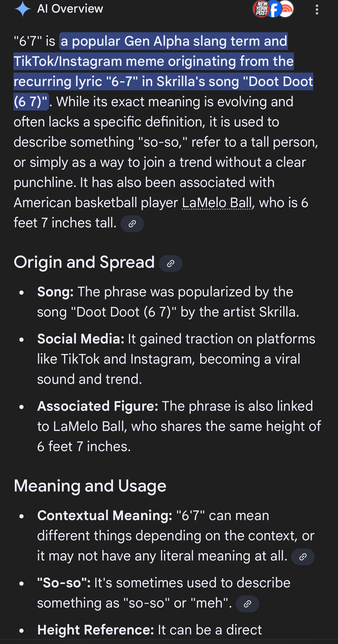Click link chip after 'literal meaning at all.'
The width and height of the screenshot is (338, 644).
(x=303, y=557)
